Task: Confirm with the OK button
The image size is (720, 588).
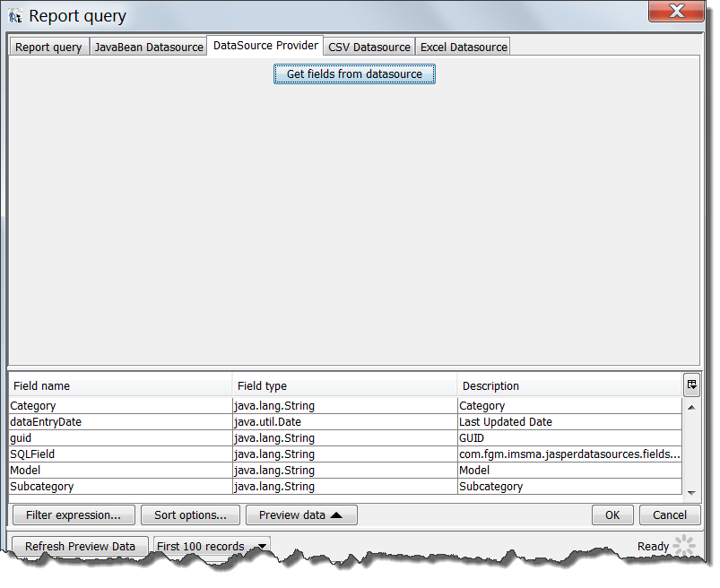Action: 612,515
